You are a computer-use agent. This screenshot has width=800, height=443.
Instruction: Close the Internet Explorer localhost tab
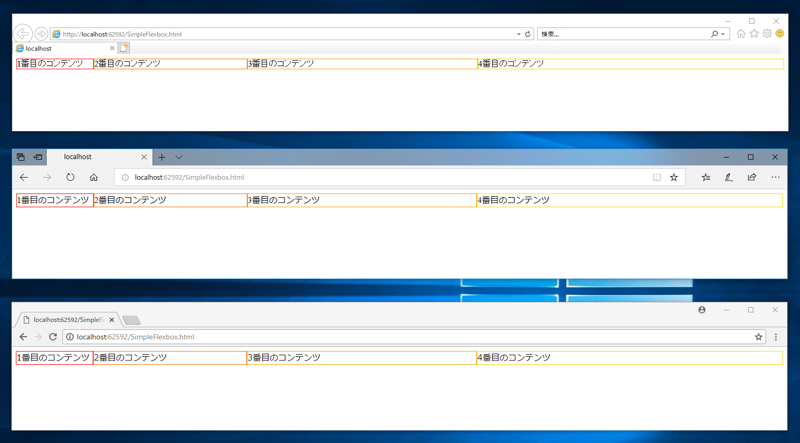click(112, 48)
